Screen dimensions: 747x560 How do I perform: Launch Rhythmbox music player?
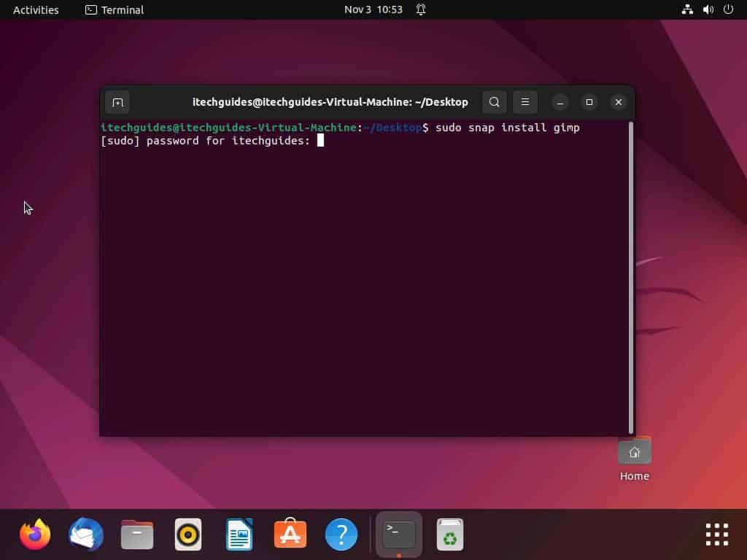(187, 534)
